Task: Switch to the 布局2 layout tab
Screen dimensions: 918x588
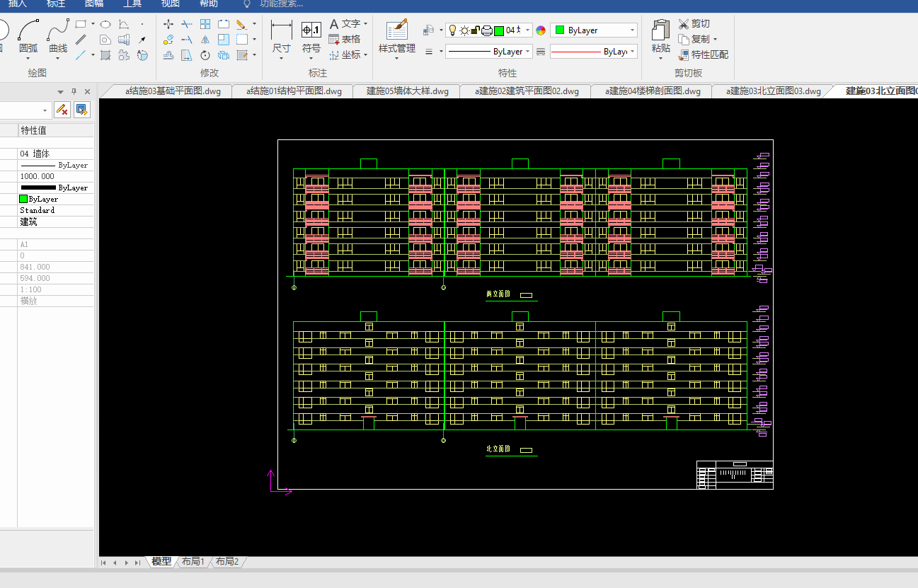Action: click(226, 562)
